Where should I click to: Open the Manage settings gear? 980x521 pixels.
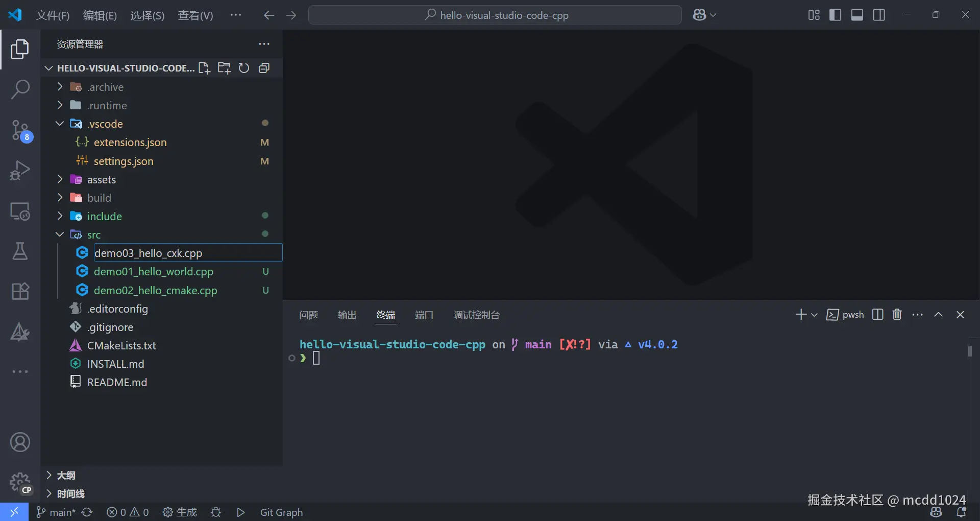[x=20, y=483]
